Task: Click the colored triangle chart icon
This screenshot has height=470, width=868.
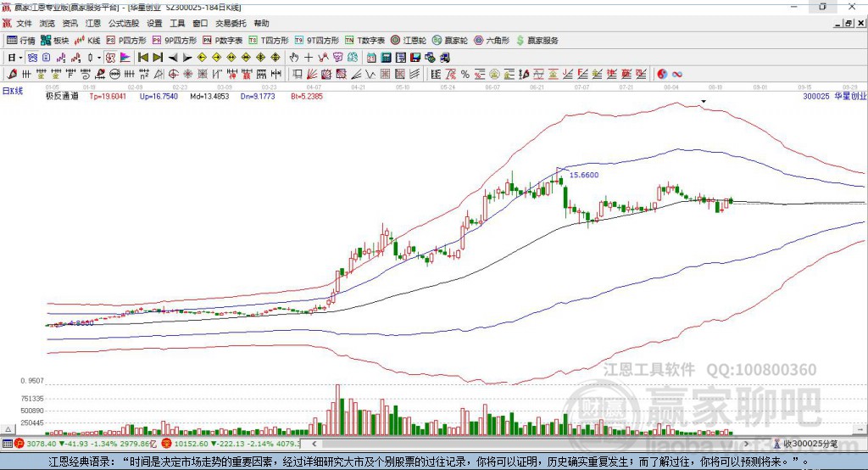Action: pyautogui.click(x=125, y=58)
